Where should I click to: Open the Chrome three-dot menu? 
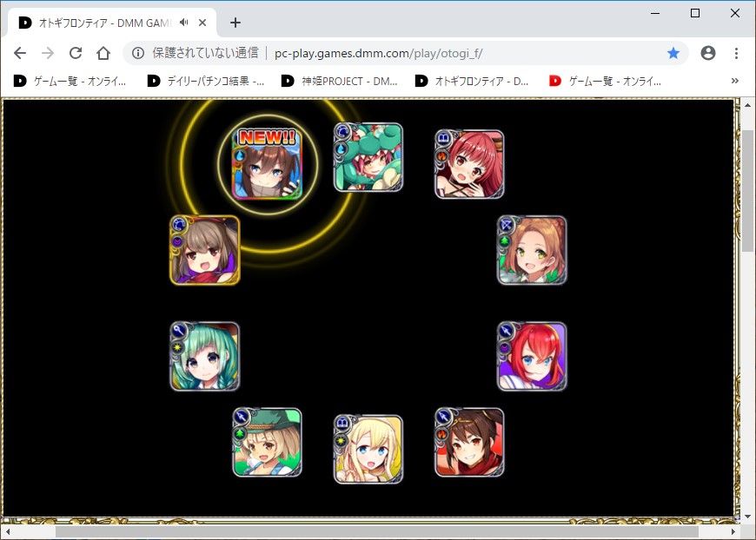[x=736, y=53]
